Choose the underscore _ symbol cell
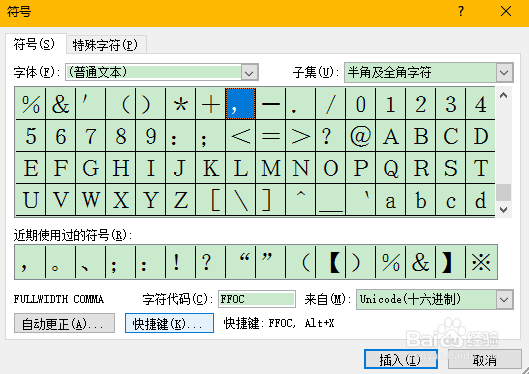529x374 pixels. pos(330,200)
